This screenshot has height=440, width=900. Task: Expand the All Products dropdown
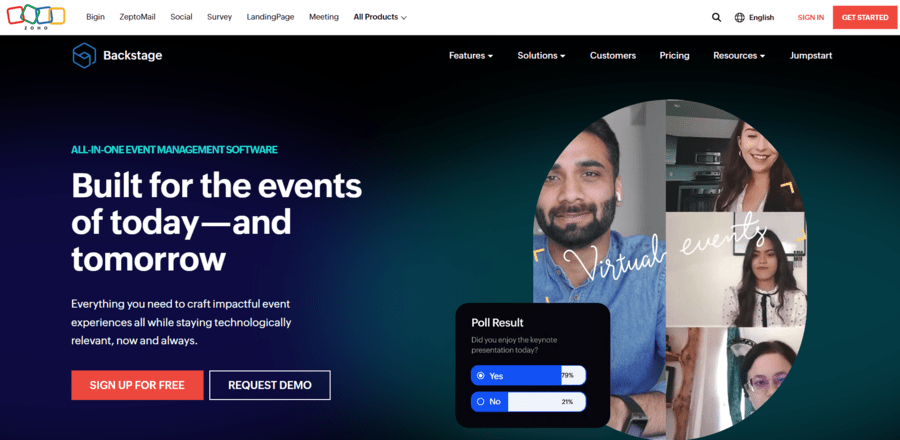(380, 17)
